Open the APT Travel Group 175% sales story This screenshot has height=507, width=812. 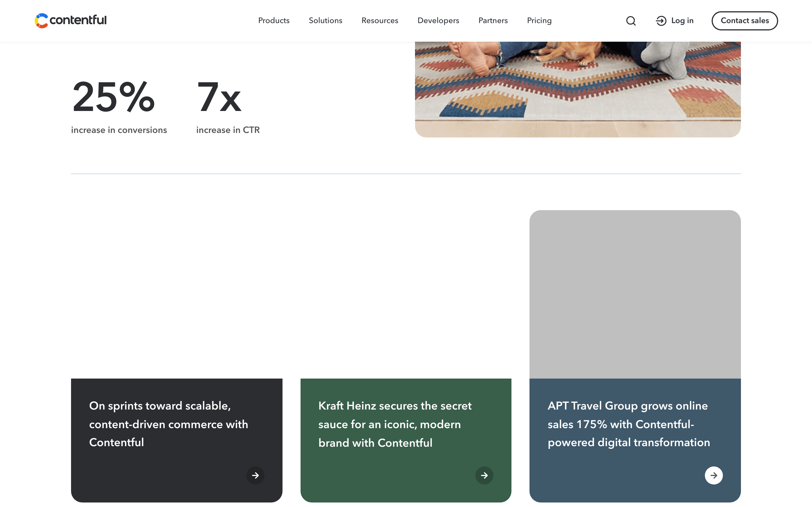[x=629, y=424]
